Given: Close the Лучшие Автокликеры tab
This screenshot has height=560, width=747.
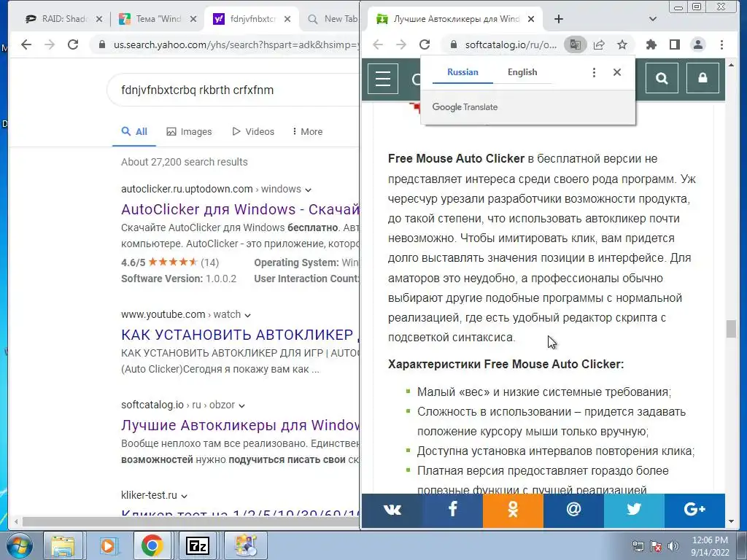Looking at the screenshot, I should click(531, 19).
